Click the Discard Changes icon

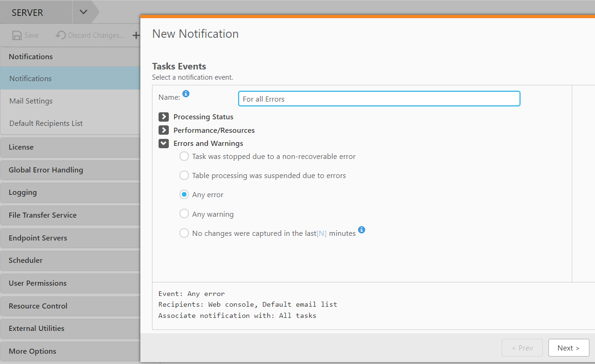[89, 35]
